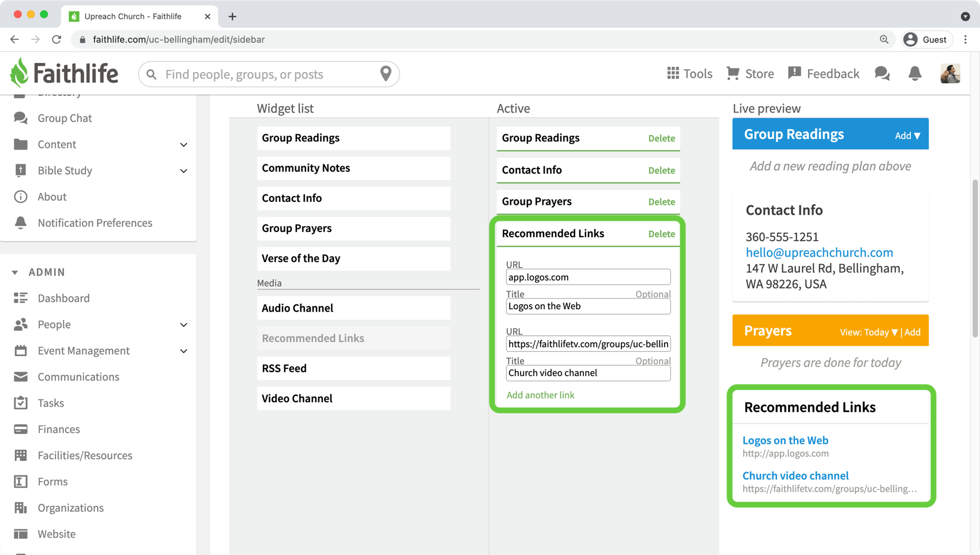Open the notifications bell icon
Viewport: 980px width, 555px height.
pos(915,73)
